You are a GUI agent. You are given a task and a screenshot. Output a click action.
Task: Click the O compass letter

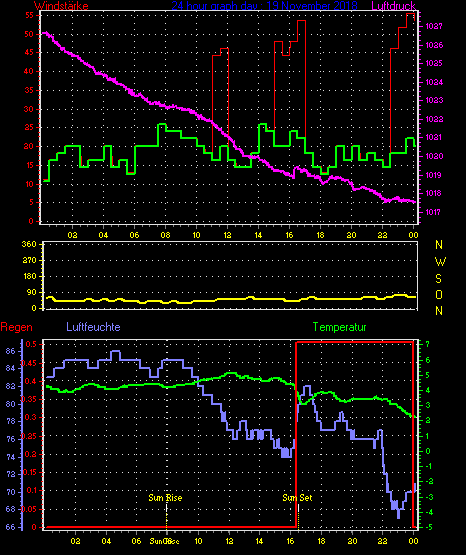click(x=439, y=294)
